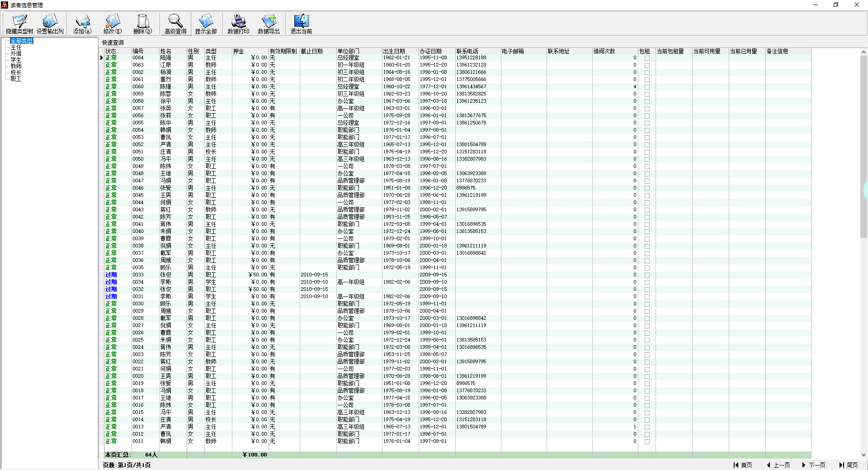Click the 单位部门 column header
This screenshot has height=470, width=868.
[359, 51]
